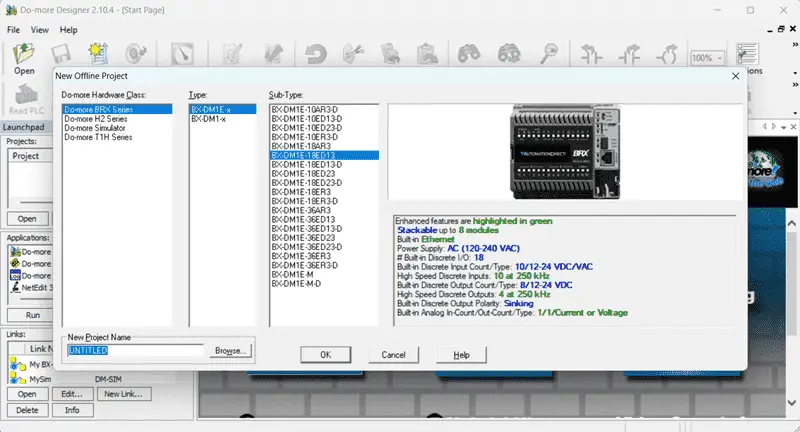Click the MySim link icon
This screenshot has height=432, width=800.
tap(18, 379)
